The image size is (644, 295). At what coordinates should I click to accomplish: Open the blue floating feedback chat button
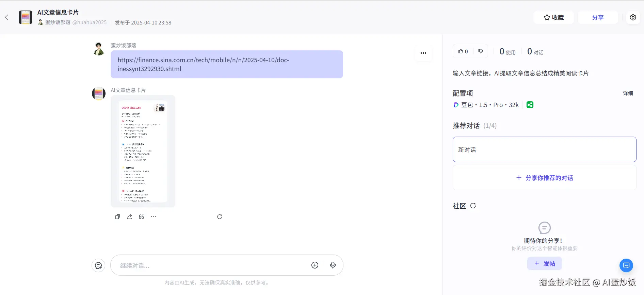626,265
